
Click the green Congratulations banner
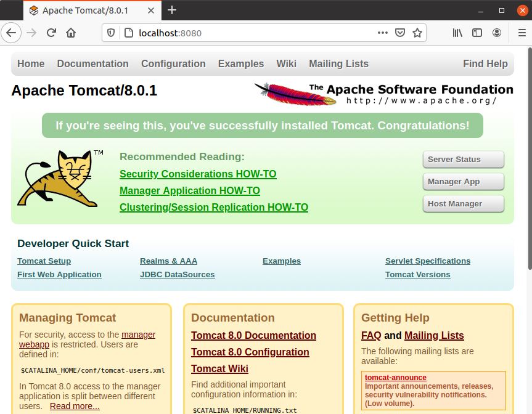point(262,126)
